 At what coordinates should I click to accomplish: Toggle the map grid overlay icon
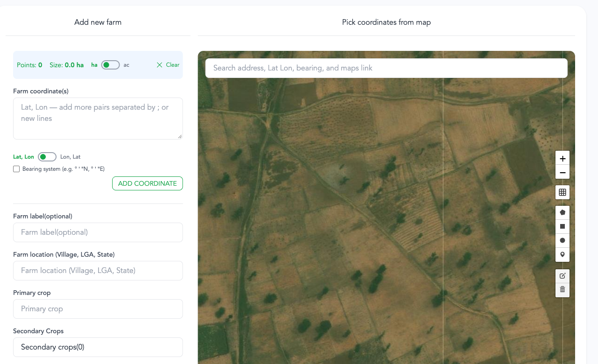pyautogui.click(x=562, y=192)
